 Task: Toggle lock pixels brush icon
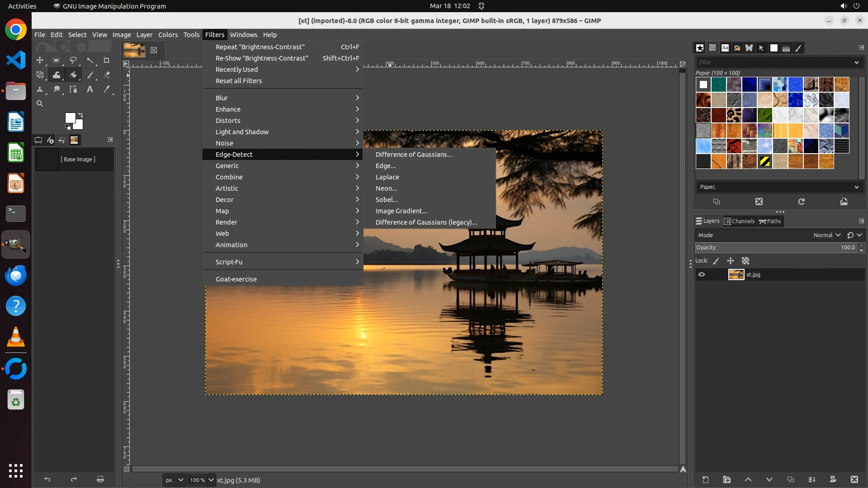[716, 261]
